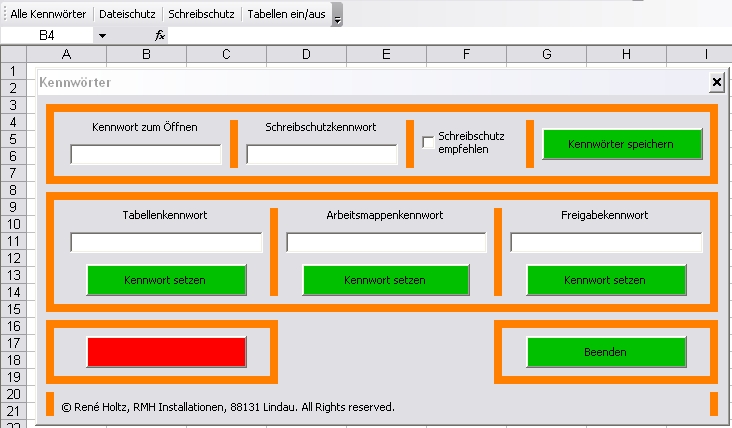The image size is (732, 428).
Task: Click Schreibschutz in the top toolbar
Action: (x=201, y=15)
